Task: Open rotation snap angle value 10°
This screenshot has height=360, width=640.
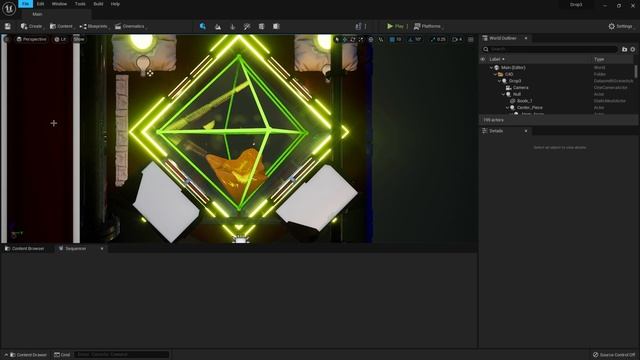Action: [418, 40]
